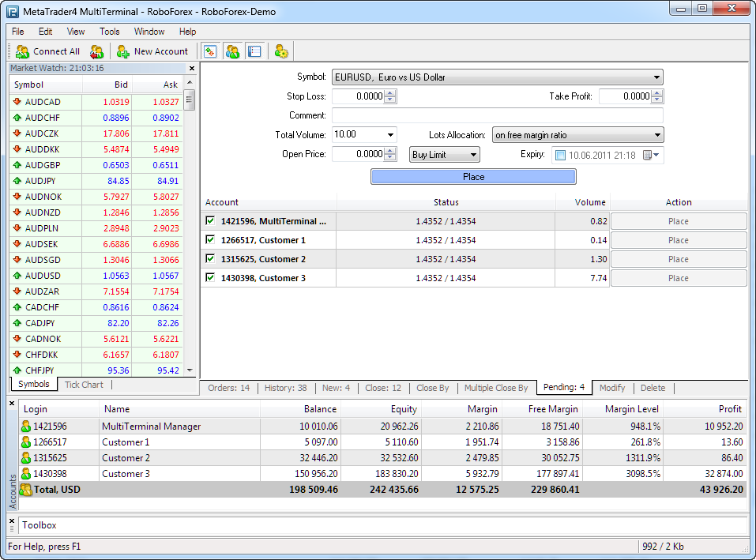Screen dimensions: 756x560
Task: Toggle the Accounts panel toolbar icon
Action: click(x=232, y=51)
